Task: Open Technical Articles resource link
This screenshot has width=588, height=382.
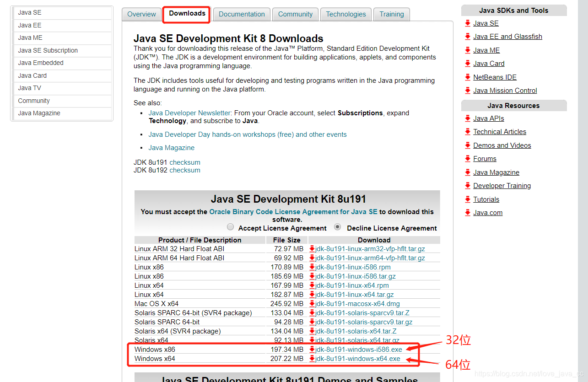Action: coord(500,132)
